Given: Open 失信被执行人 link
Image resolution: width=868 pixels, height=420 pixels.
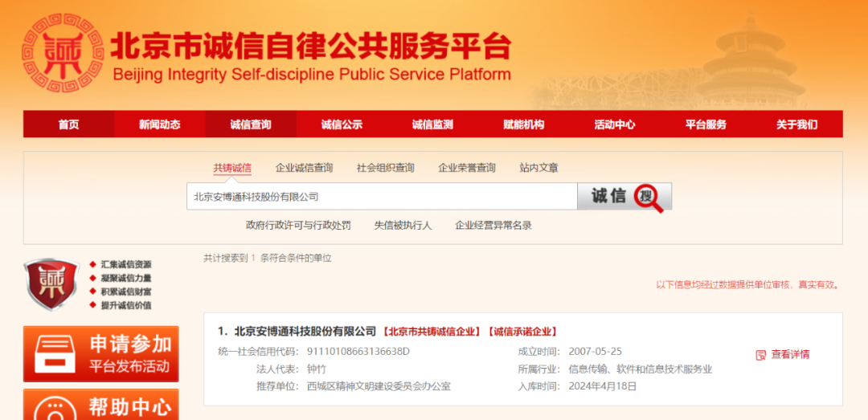Looking at the screenshot, I should (x=403, y=225).
